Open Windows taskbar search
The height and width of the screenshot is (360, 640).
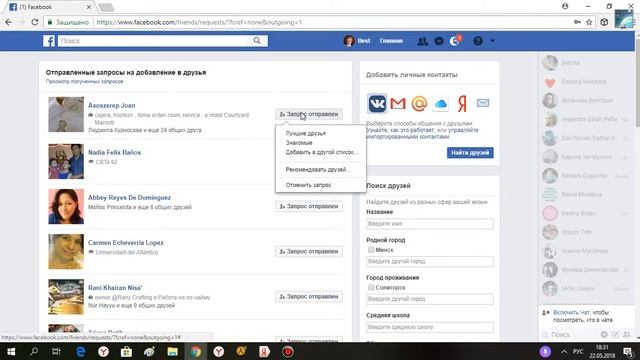click(34, 351)
